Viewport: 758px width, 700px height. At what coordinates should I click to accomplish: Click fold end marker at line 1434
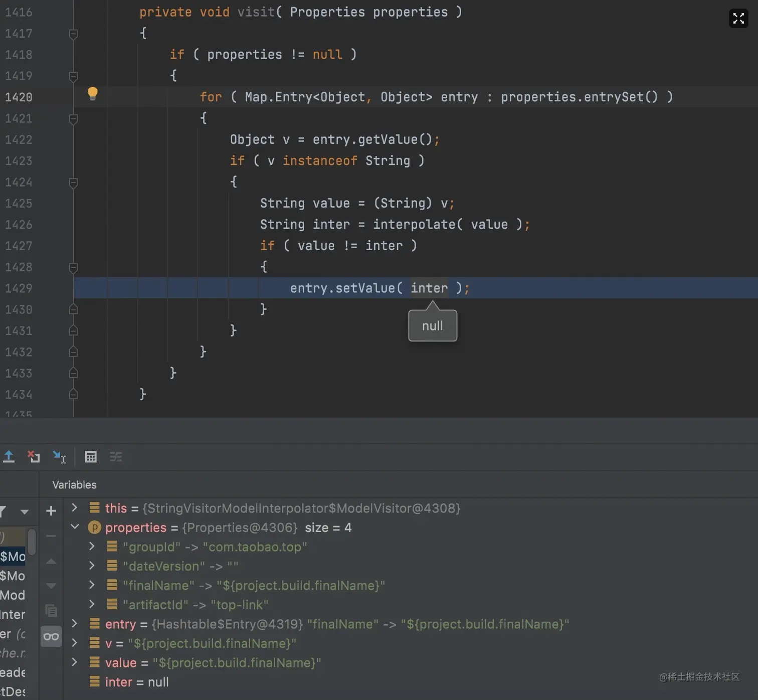[x=73, y=395]
